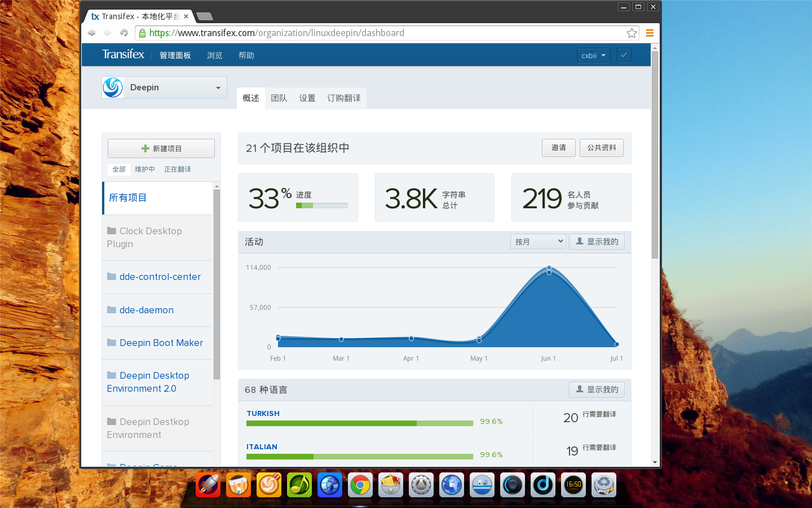Click the 3.8K strings total statistic
Screen dimensions: 812x508
coord(435,198)
